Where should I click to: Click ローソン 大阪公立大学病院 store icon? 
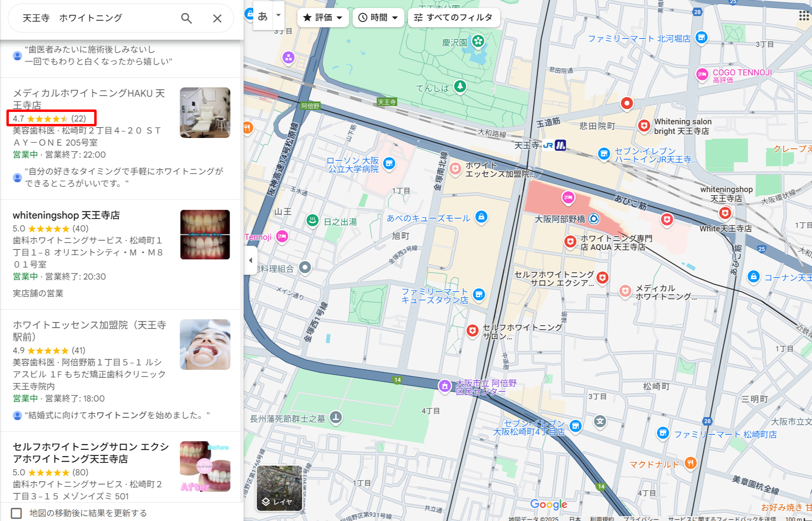click(389, 164)
